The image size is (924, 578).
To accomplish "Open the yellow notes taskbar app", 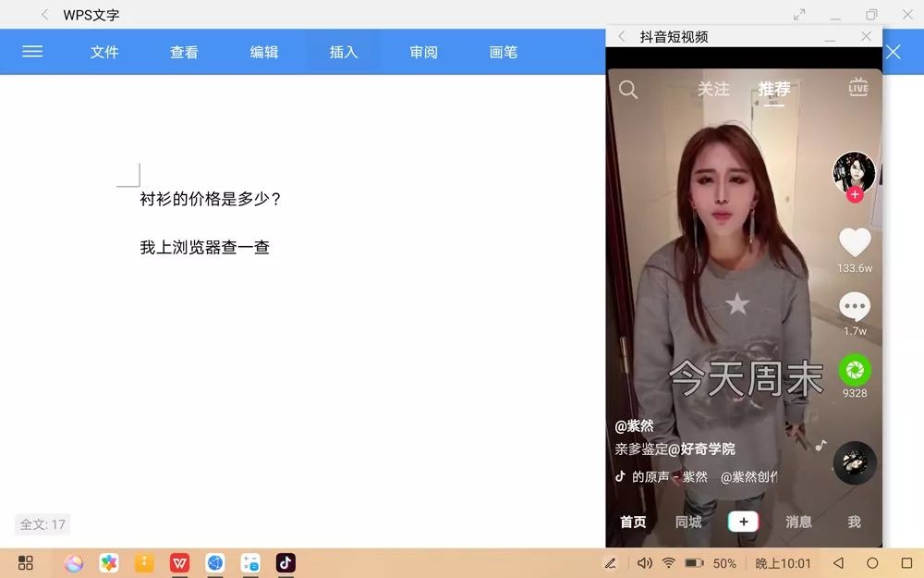I will [x=144, y=562].
